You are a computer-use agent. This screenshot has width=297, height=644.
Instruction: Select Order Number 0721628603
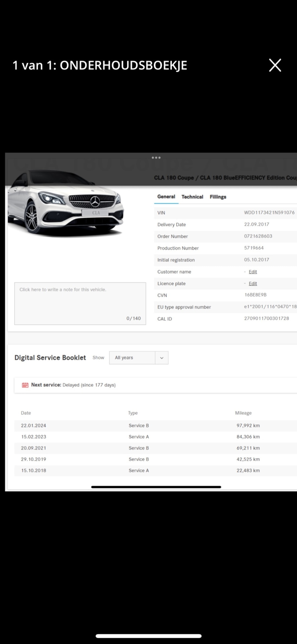258,236
